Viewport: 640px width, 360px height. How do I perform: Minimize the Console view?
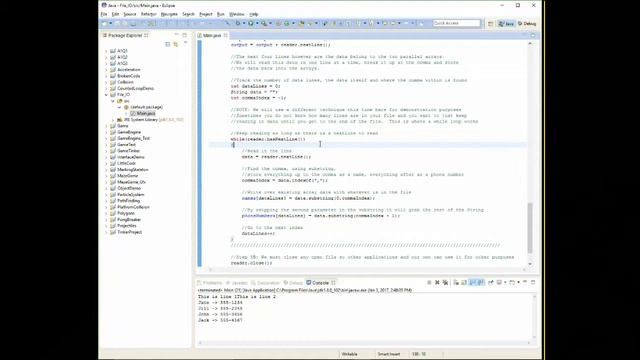pyautogui.click(x=525, y=282)
